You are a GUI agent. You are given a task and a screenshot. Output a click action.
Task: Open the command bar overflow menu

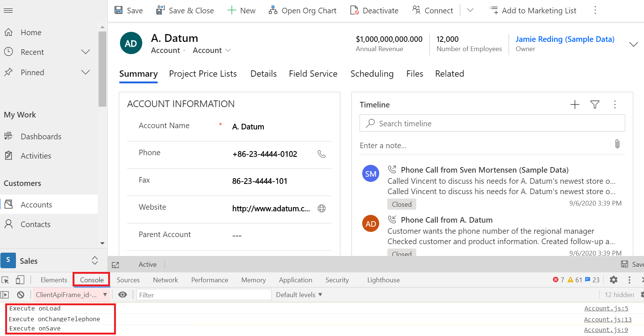click(x=595, y=10)
